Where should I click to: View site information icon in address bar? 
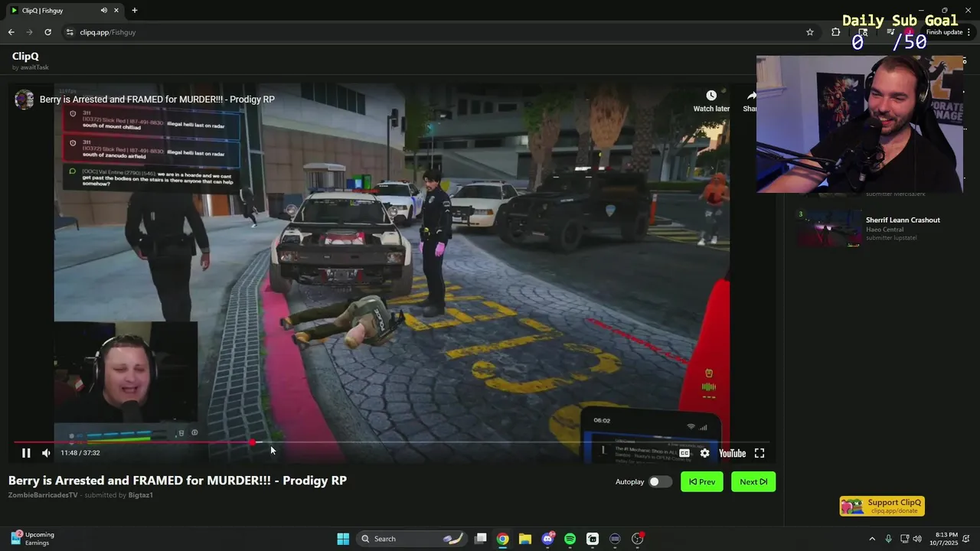70,32
